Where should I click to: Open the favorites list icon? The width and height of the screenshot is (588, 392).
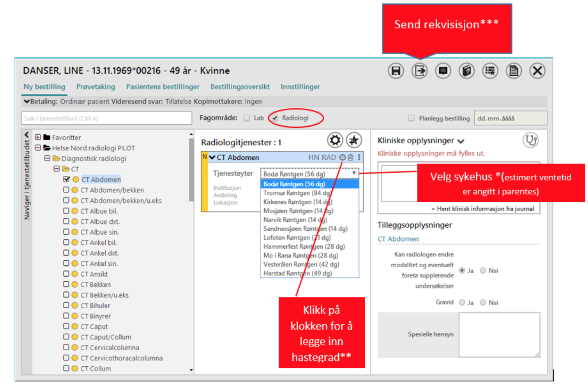click(x=490, y=71)
